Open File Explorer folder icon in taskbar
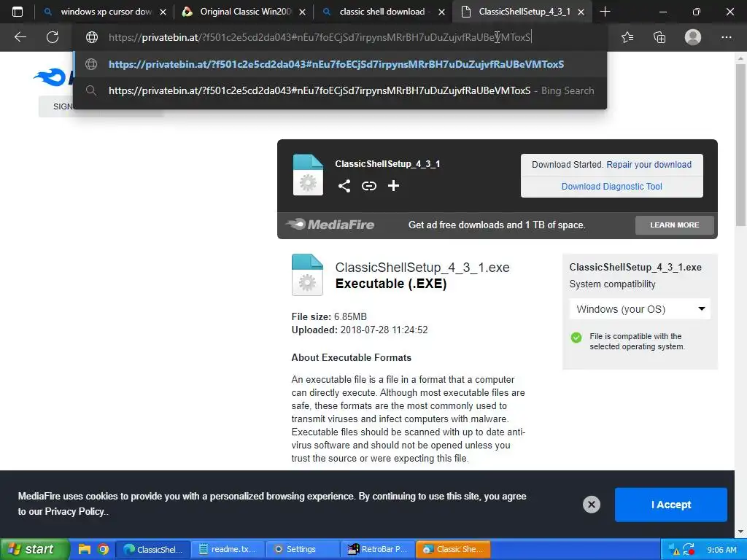 (x=85, y=549)
